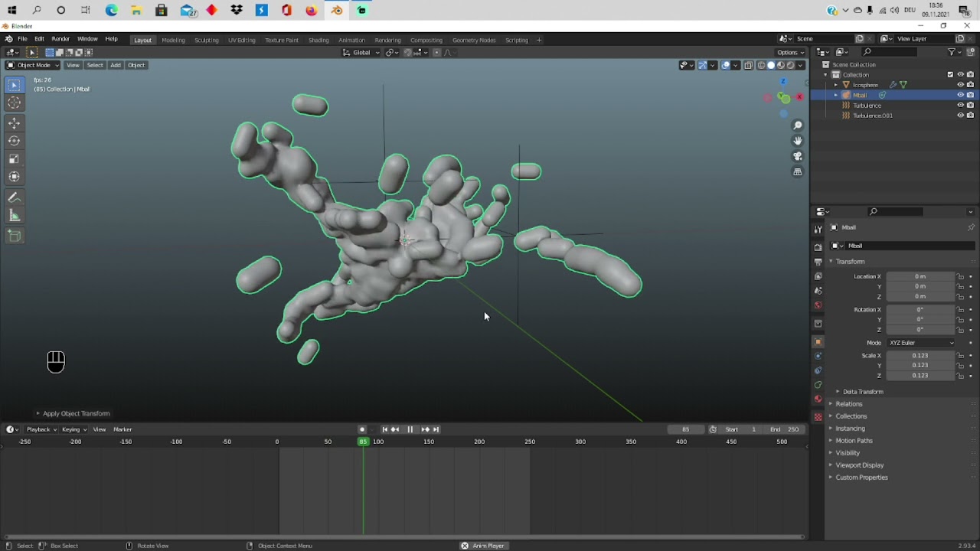Viewport: 980px width, 551px height.
Task: Switch to the Shading workspace tab
Action: pos(318,40)
